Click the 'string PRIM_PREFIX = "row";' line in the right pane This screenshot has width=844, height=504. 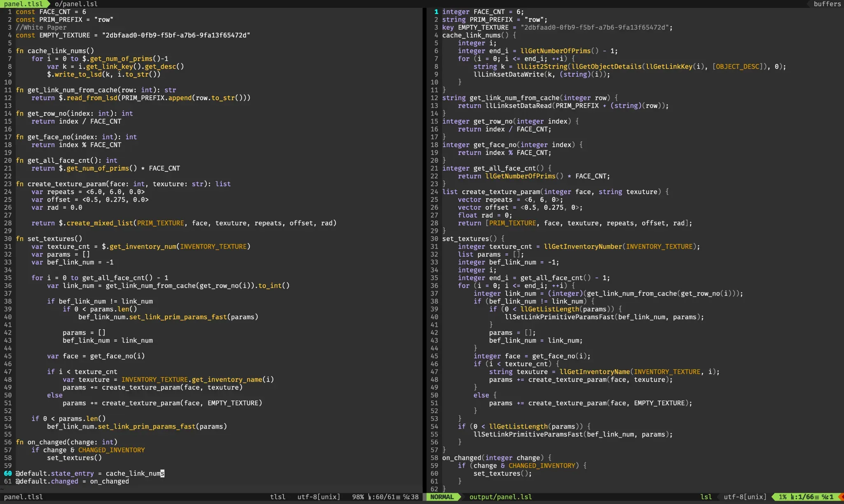[x=495, y=19]
